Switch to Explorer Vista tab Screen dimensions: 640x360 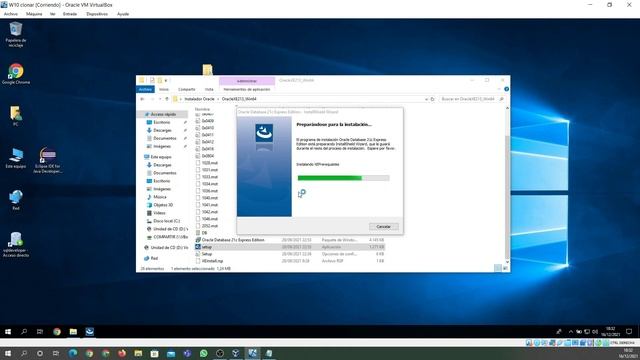point(209,89)
